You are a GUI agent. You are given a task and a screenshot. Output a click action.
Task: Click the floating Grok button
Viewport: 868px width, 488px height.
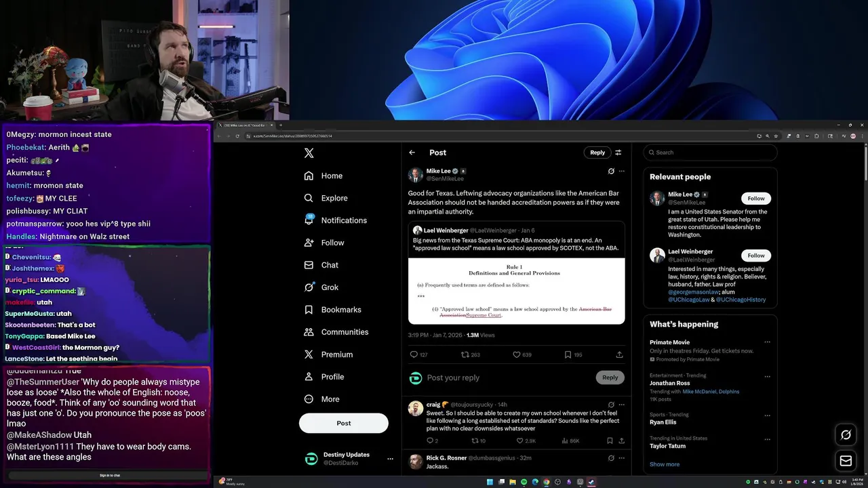(x=846, y=435)
